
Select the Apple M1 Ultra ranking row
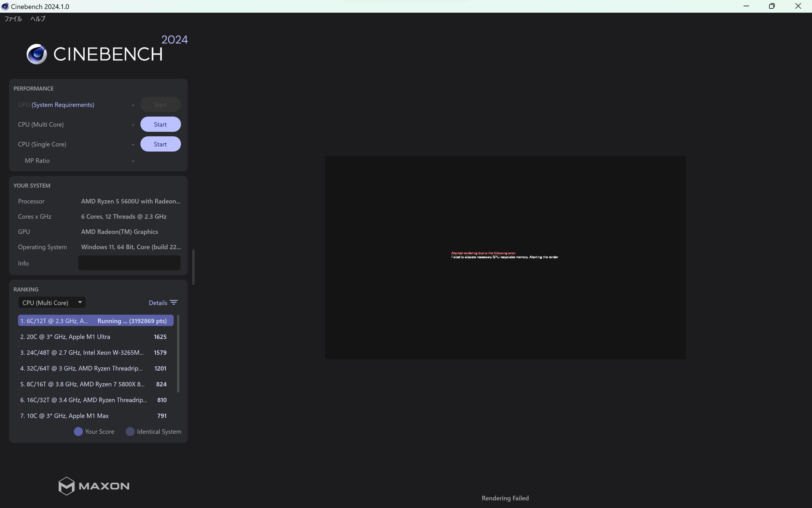(x=96, y=337)
